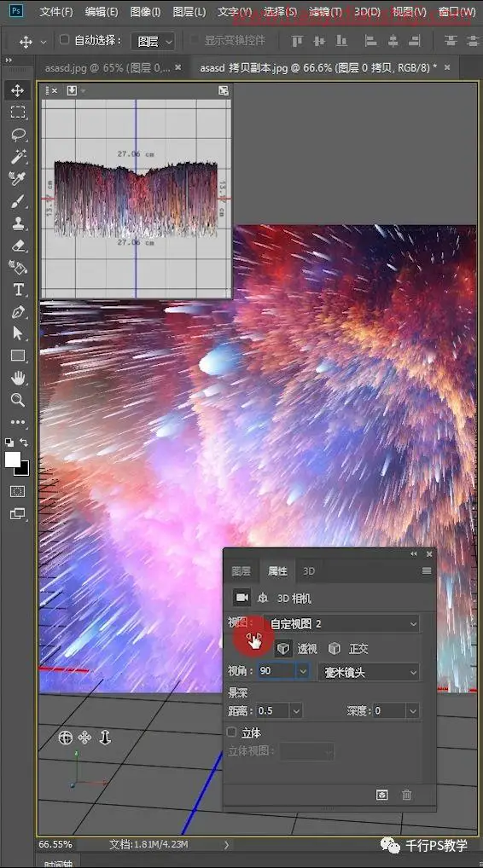
Task: Click the 3D pan camera control
Action: 84,738
